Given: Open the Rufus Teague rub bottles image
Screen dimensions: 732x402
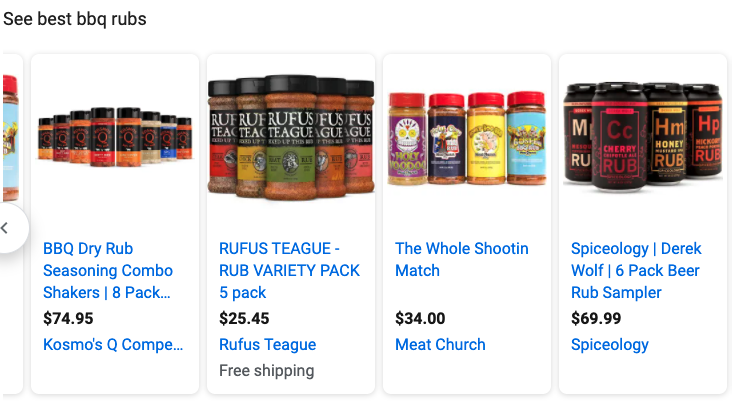Looking at the screenshot, I should (x=291, y=138).
